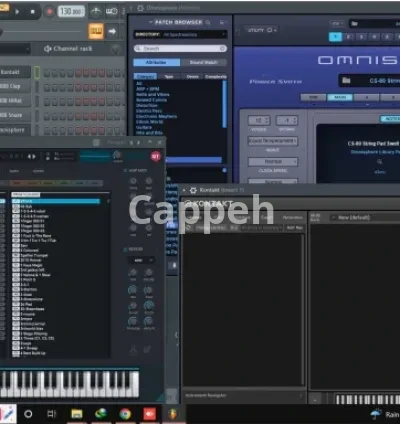Screen dimensions: 400x424
Task: Select Electronic Mayhem category
Action: click(x=156, y=116)
